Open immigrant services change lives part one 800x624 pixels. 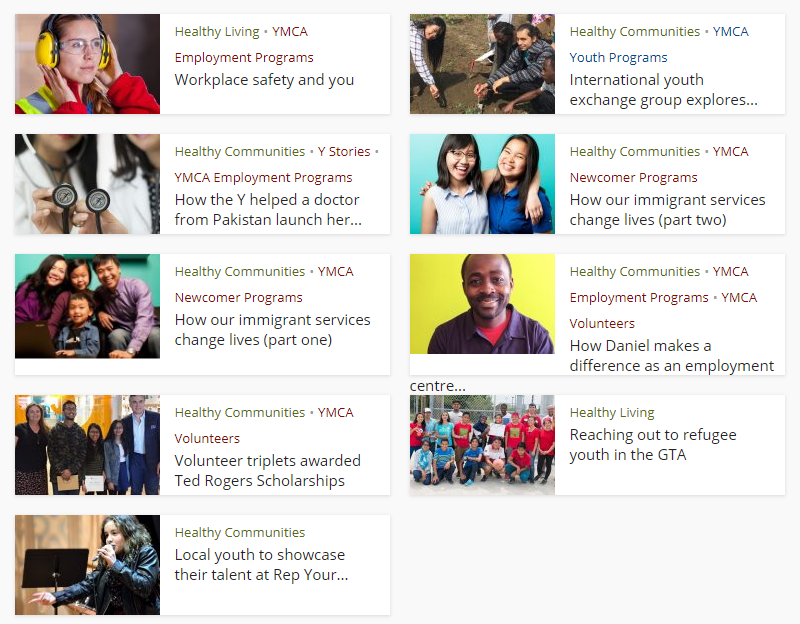(272, 330)
